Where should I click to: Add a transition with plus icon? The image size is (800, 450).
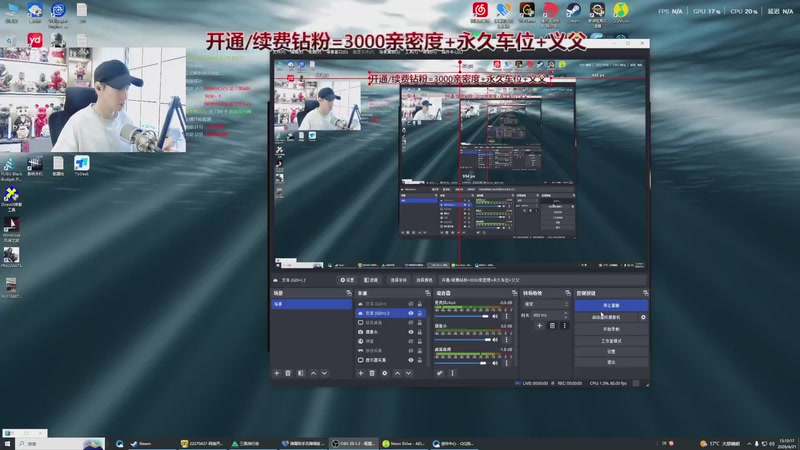539,326
